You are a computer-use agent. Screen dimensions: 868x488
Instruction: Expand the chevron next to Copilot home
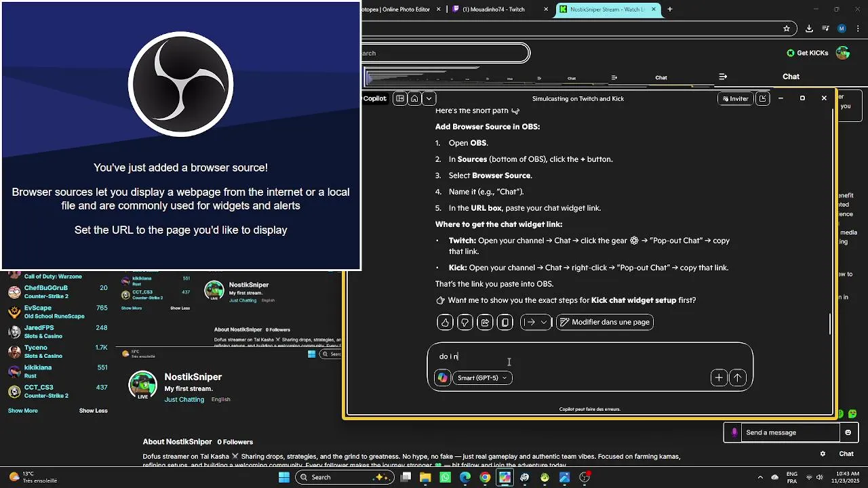tap(429, 98)
